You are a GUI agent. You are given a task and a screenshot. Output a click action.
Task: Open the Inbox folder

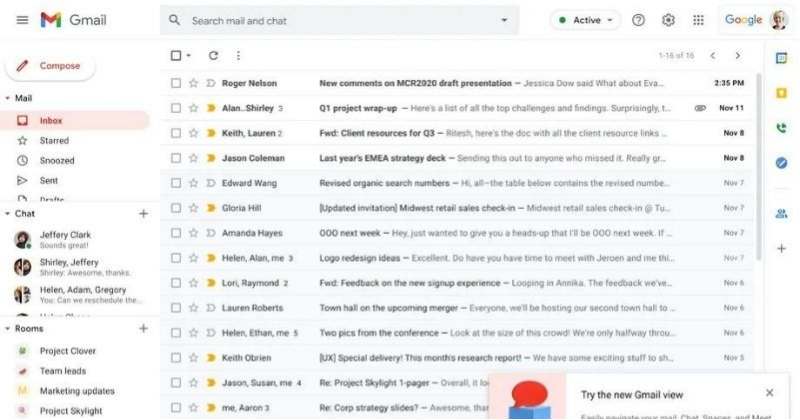click(75, 120)
